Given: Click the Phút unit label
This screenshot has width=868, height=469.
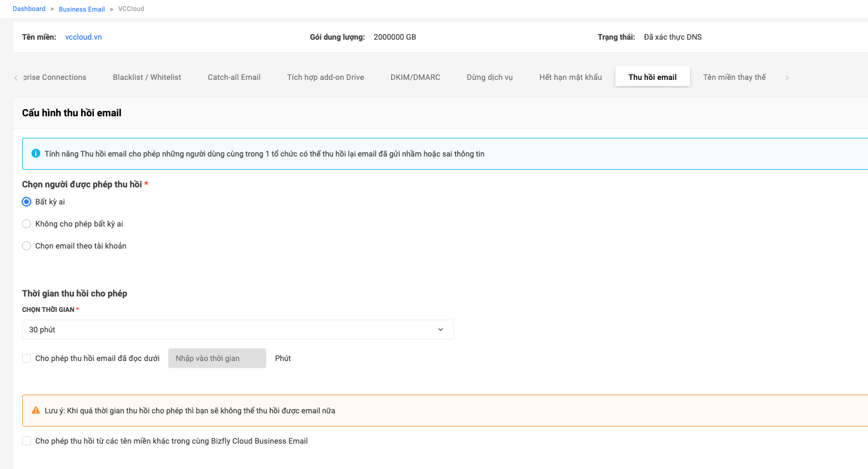Looking at the screenshot, I should click(283, 358).
